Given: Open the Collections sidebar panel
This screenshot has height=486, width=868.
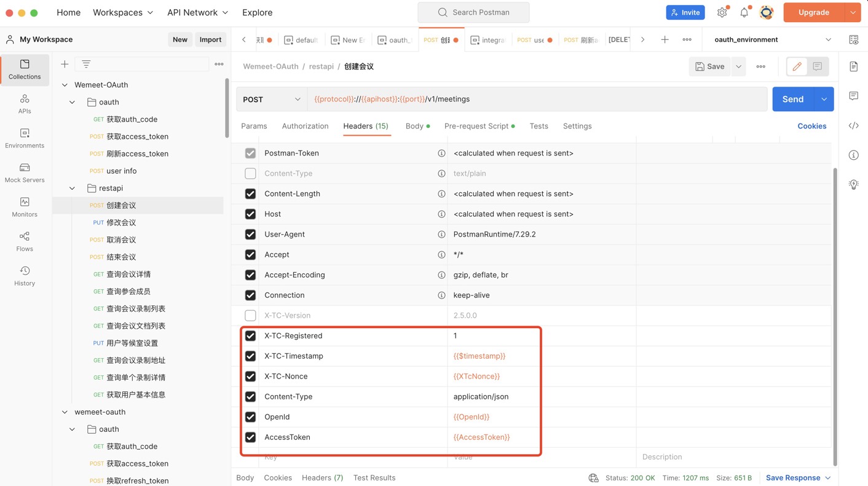Looking at the screenshot, I should (25, 69).
